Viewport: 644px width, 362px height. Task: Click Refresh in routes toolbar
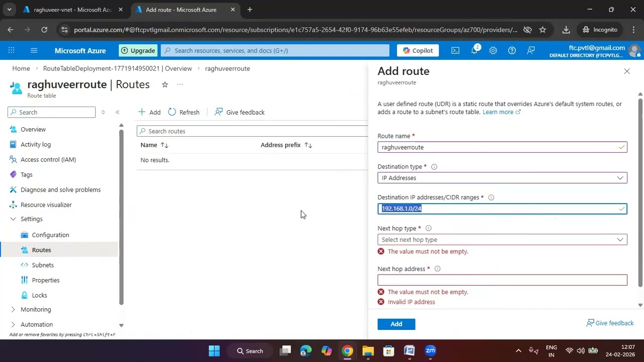[x=184, y=112]
